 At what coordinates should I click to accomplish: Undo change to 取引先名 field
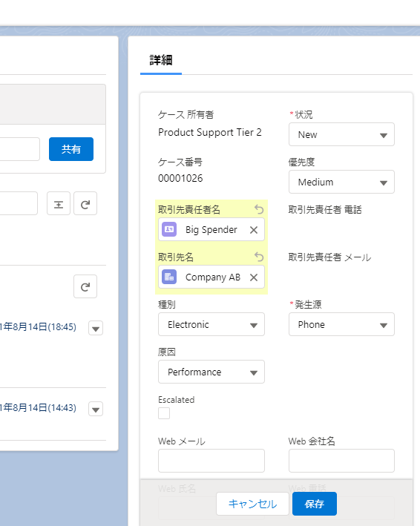coord(259,257)
